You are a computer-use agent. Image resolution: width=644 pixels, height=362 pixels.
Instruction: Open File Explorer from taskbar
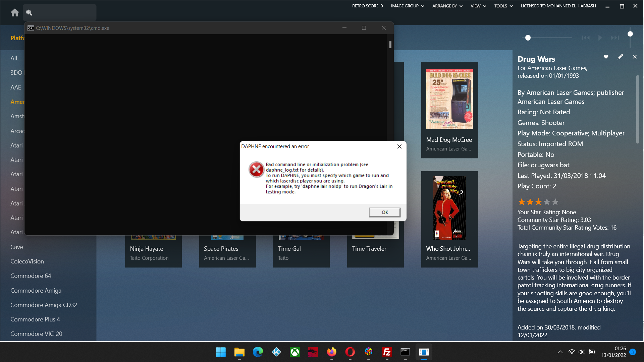pos(239,352)
